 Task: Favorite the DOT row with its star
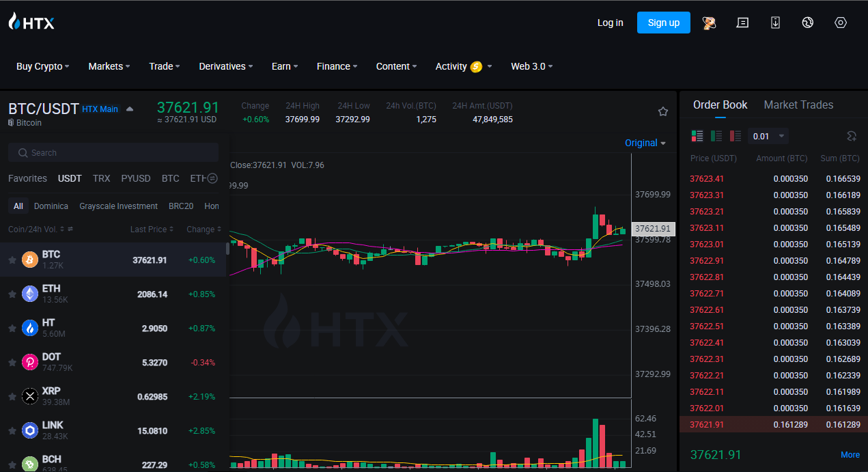[12, 363]
